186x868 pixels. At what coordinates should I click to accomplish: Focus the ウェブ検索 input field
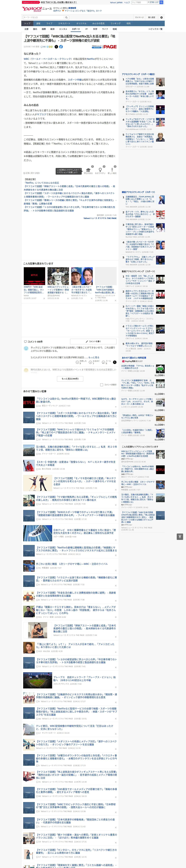click(139, 2)
